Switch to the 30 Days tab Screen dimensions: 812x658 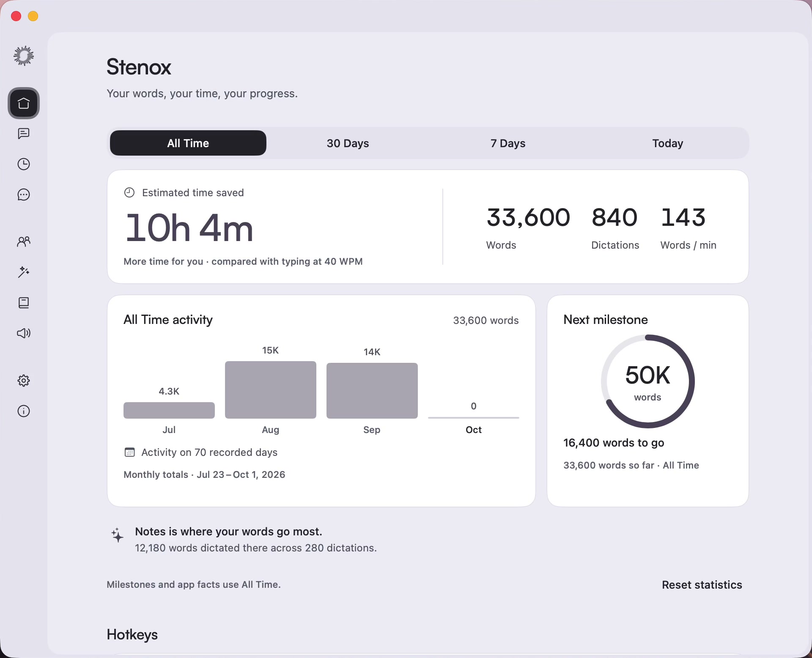(348, 143)
